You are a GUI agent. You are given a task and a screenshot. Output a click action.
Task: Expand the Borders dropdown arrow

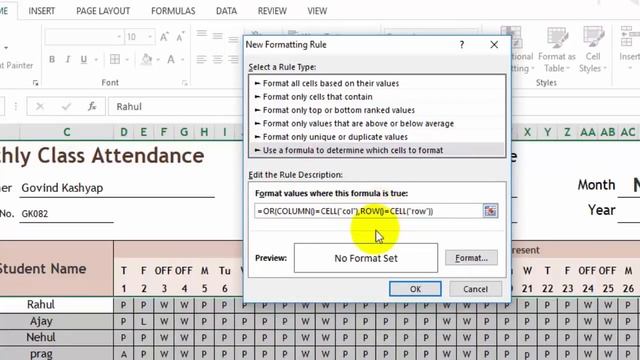(x=127, y=60)
